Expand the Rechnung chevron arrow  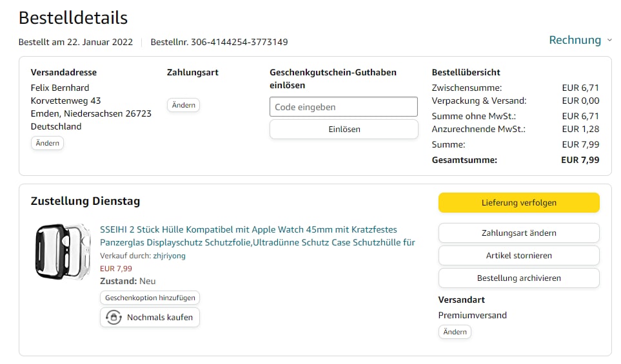point(609,41)
